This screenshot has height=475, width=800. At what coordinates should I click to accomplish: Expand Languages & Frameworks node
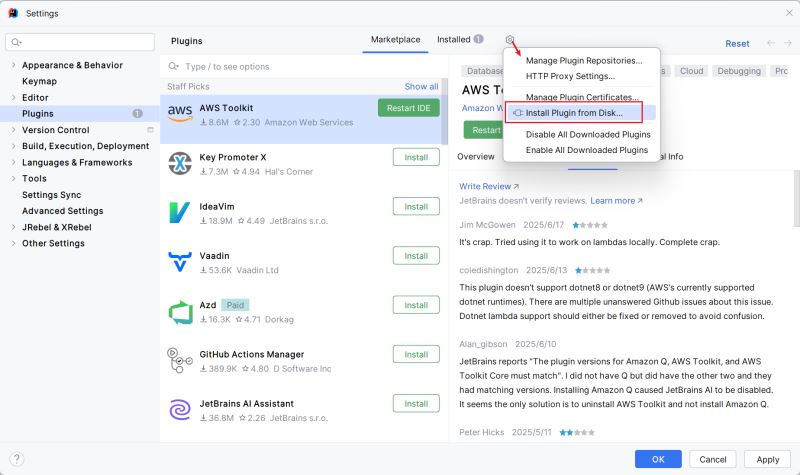pyautogui.click(x=13, y=162)
